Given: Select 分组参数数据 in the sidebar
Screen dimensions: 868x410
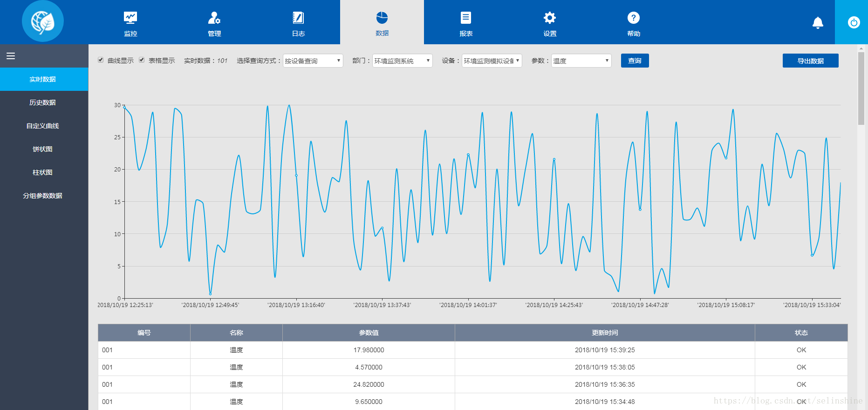Looking at the screenshot, I should (44, 196).
